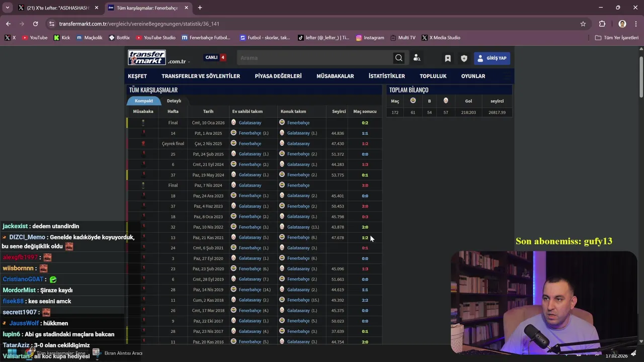Open the Kick bookmark
This screenshot has width=644, height=362.
[62, 38]
